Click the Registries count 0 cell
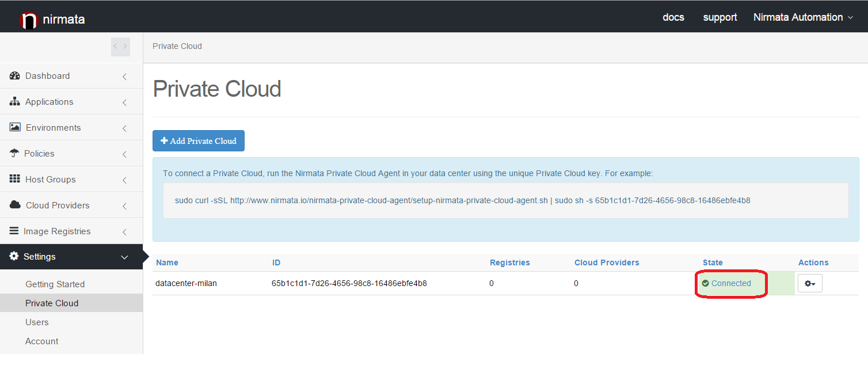Image resolution: width=868 pixels, height=373 pixels. point(492,283)
